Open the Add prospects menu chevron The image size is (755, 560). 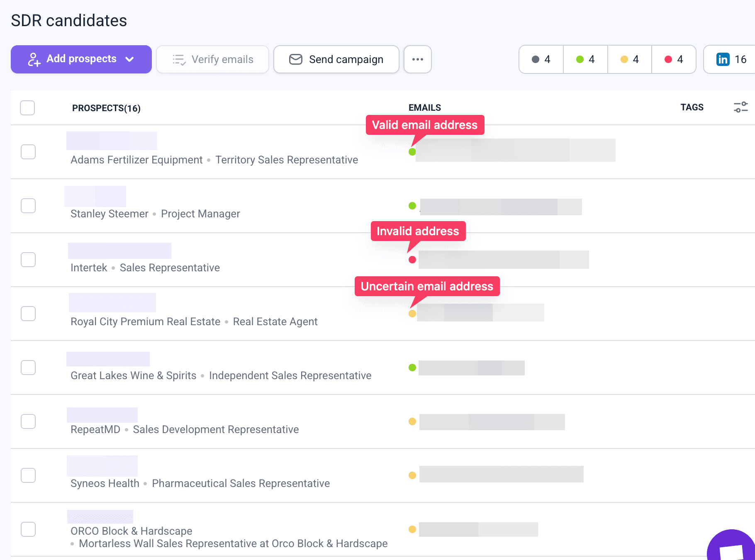(130, 59)
